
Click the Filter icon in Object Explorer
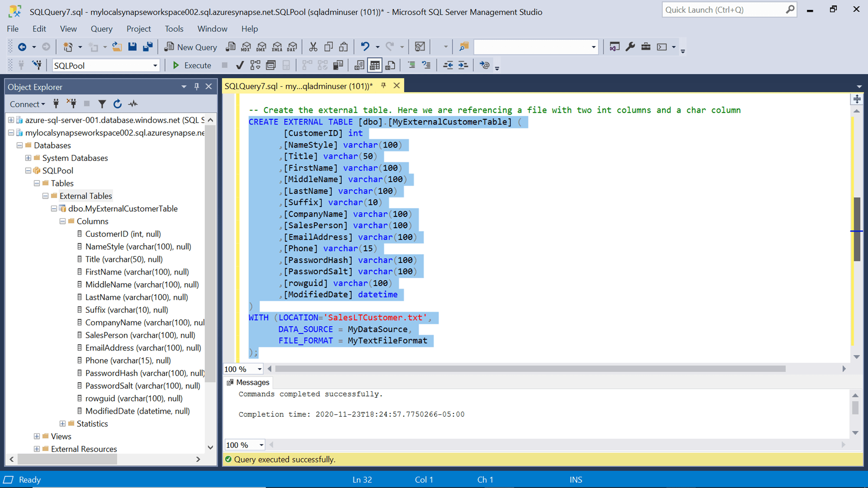coord(102,104)
